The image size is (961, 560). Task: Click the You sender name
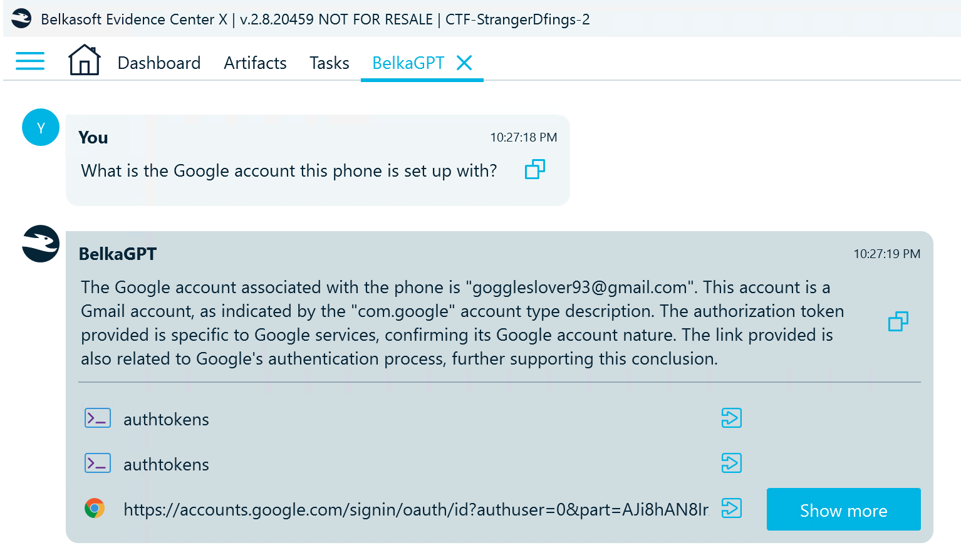pyautogui.click(x=93, y=138)
